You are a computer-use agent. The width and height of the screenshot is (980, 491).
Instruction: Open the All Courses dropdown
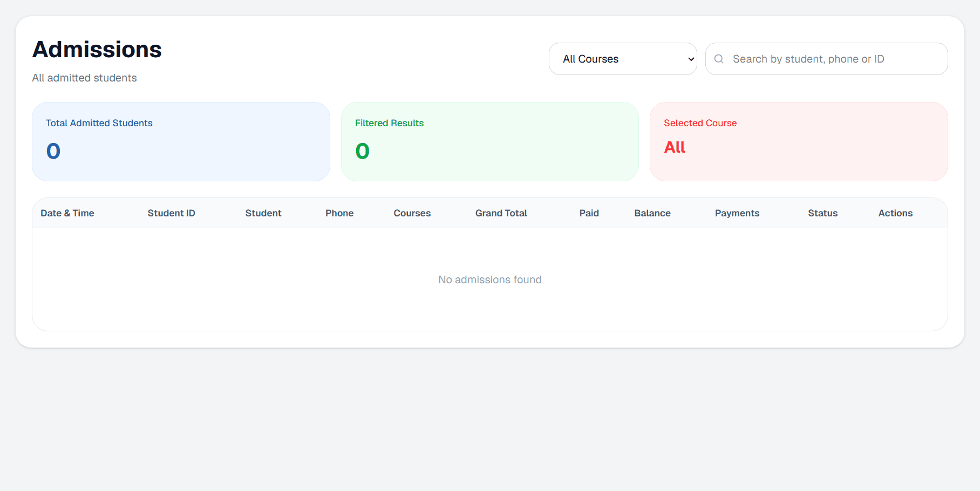pyautogui.click(x=623, y=59)
